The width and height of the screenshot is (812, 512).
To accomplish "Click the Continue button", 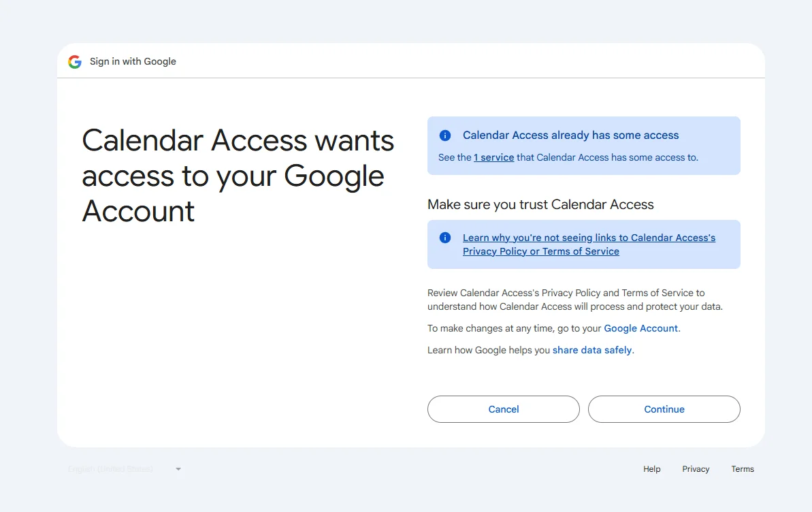I will point(664,409).
